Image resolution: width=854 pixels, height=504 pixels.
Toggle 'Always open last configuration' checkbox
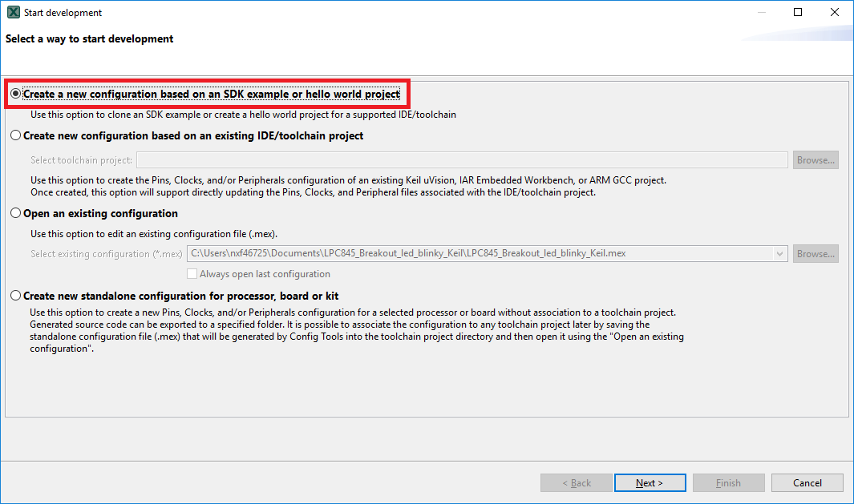click(192, 274)
